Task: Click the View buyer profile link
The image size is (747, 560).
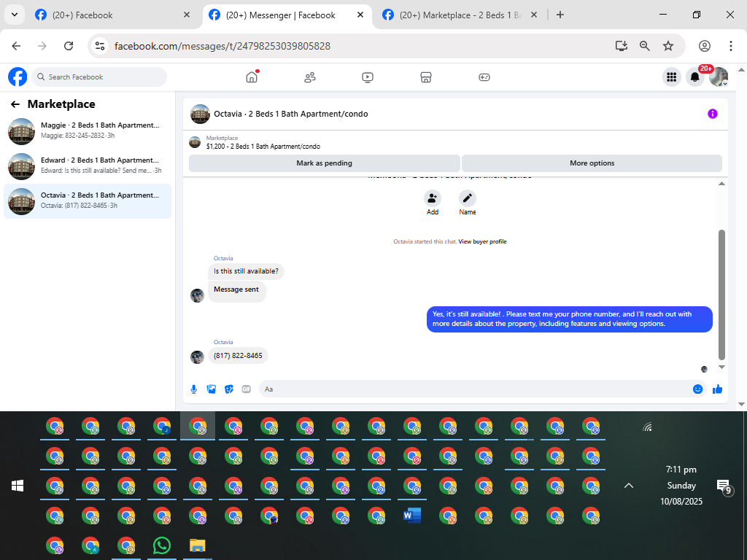Action: (482, 241)
